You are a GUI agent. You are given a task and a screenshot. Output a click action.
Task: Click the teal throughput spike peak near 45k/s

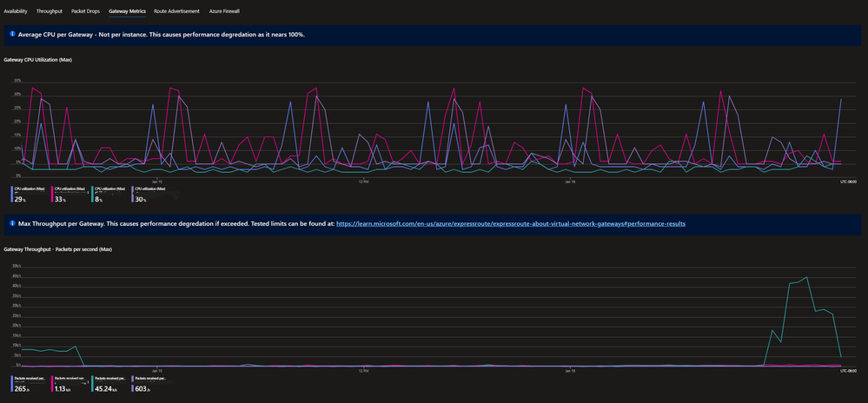(806, 277)
